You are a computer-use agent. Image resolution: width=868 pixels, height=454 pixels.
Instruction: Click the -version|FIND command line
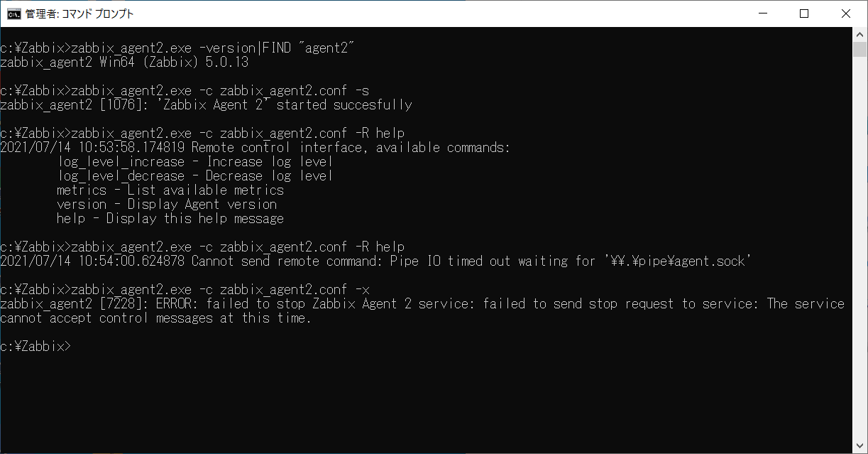coord(177,48)
